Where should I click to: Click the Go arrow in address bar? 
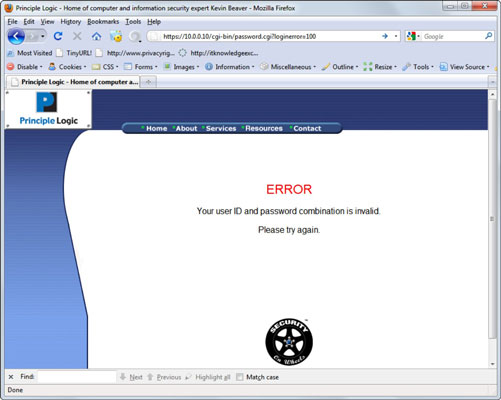[385, 36]
